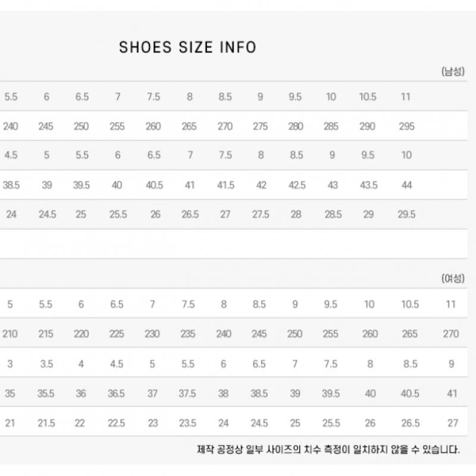Select the 42 EU size cell
476x476 pixels.
click(261, 185)
